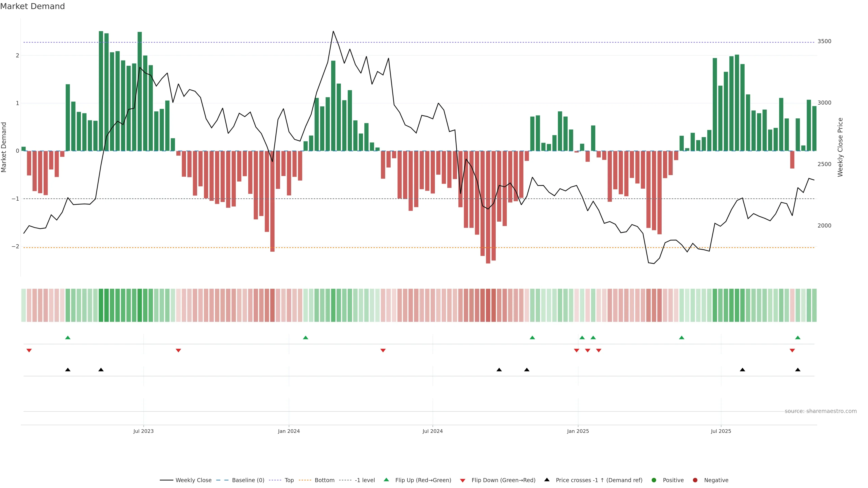
Task: Click the Flip Down red triangle legend icon
Action: 463,480
